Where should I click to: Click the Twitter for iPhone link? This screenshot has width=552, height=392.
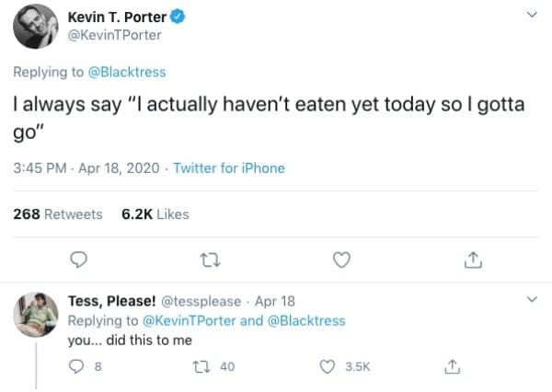pyautogui.click(x=229, y=167)
